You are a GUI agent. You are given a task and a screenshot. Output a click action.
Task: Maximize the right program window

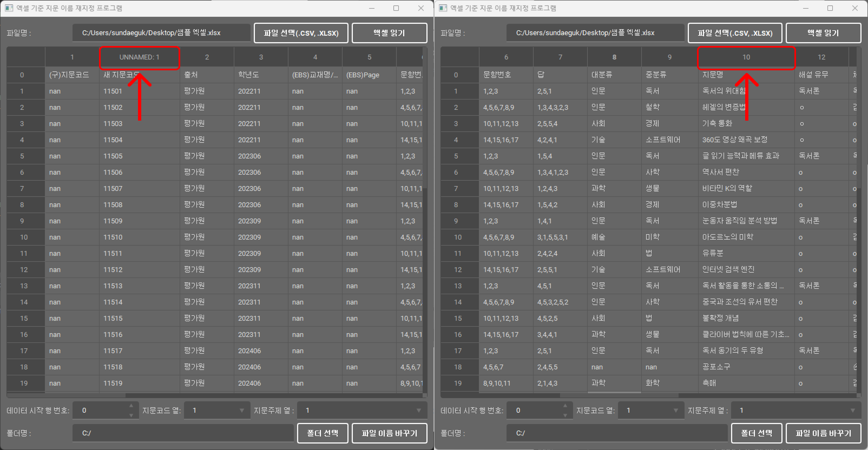[830, 8]
